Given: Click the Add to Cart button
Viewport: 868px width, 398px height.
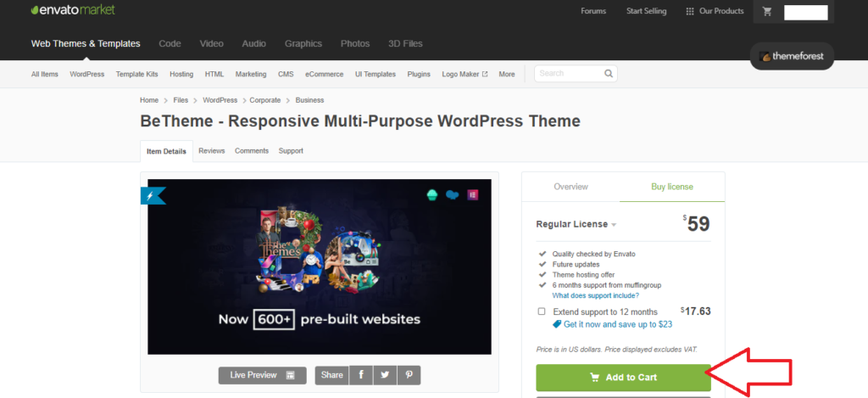Looking at the screenshot, I should 623,378.
